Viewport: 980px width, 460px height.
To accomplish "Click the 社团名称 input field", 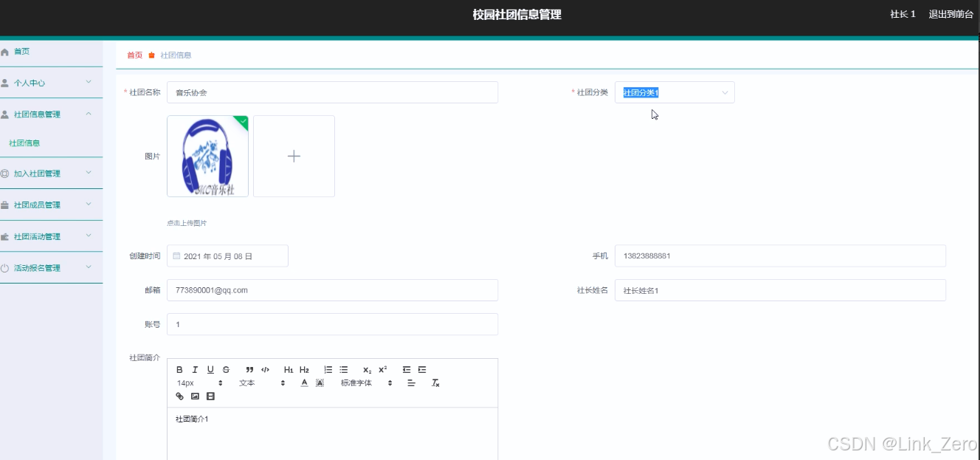I will pos(332,92).
